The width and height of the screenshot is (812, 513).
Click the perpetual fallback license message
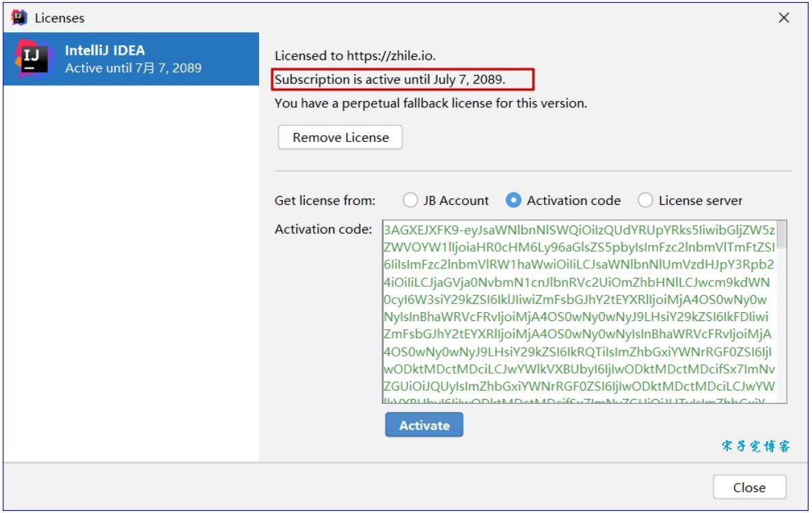[x=431, y=104]
